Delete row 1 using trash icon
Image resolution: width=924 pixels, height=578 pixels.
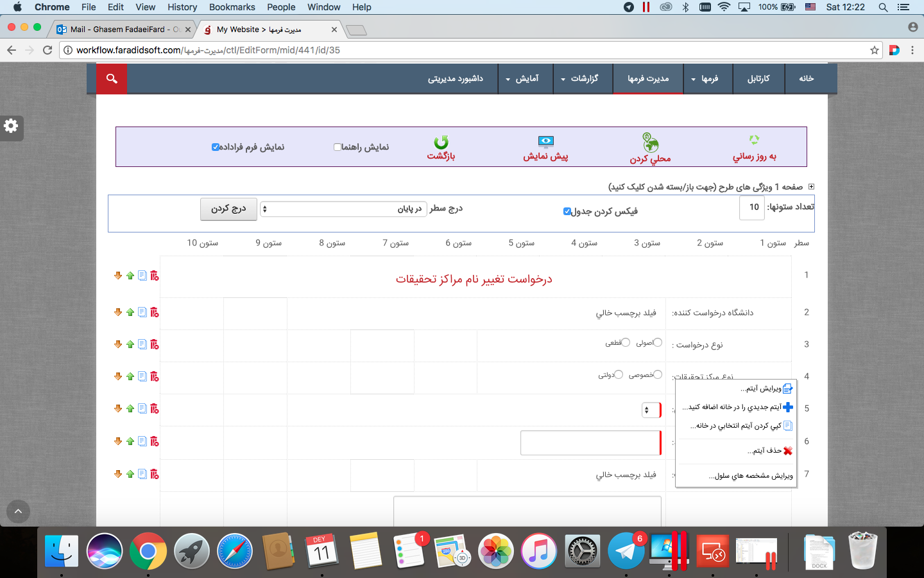point(155,276)
